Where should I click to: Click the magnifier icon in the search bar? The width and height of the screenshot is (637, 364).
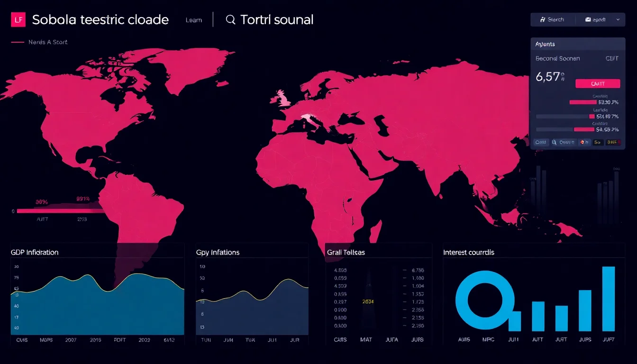[x=231, y=19]
